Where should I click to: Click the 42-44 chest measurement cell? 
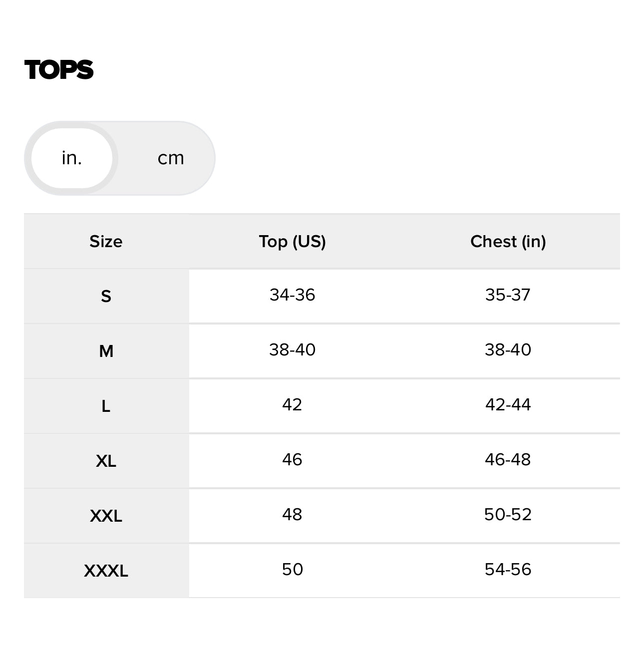[x=508, y=405]
